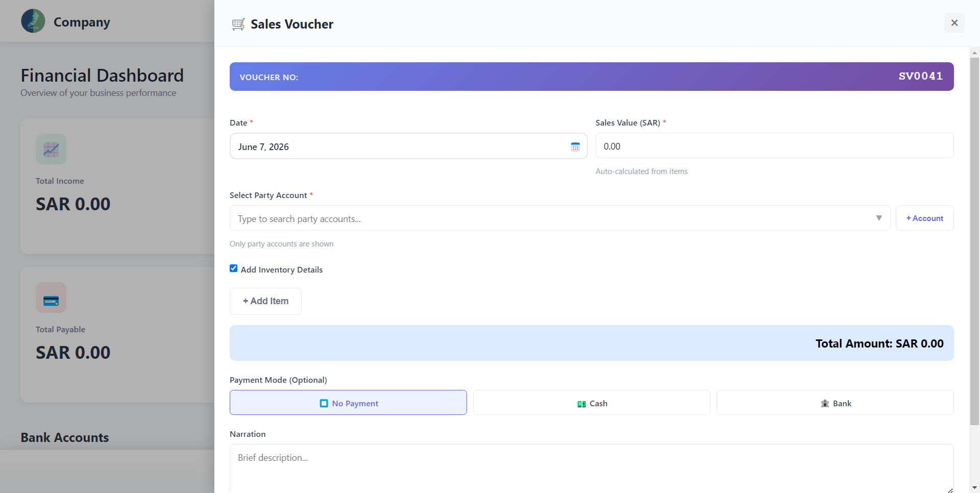Click the Company globe logo icon
Screen dimensions: 980x493
[33, 21]
